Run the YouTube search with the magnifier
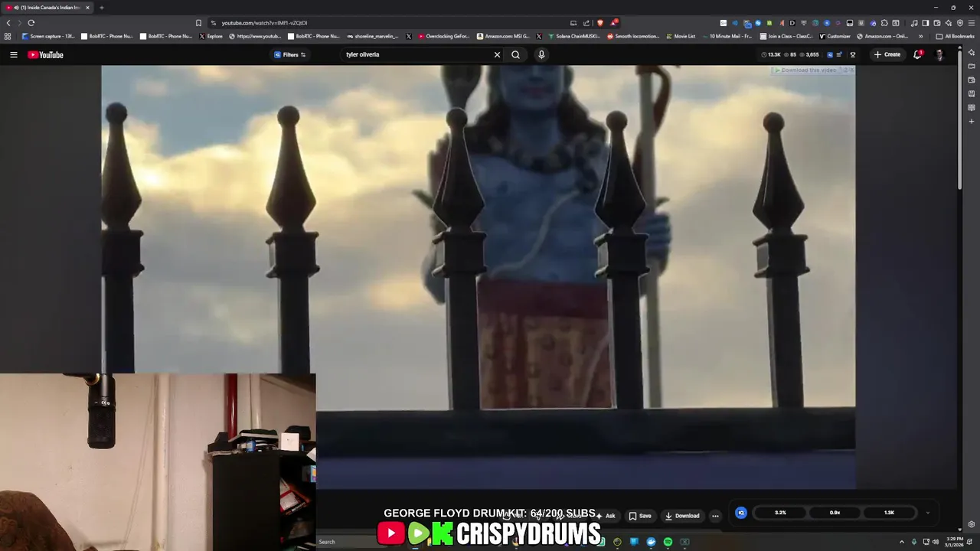The width and height of the screenshot is (980, 551). 515,54
